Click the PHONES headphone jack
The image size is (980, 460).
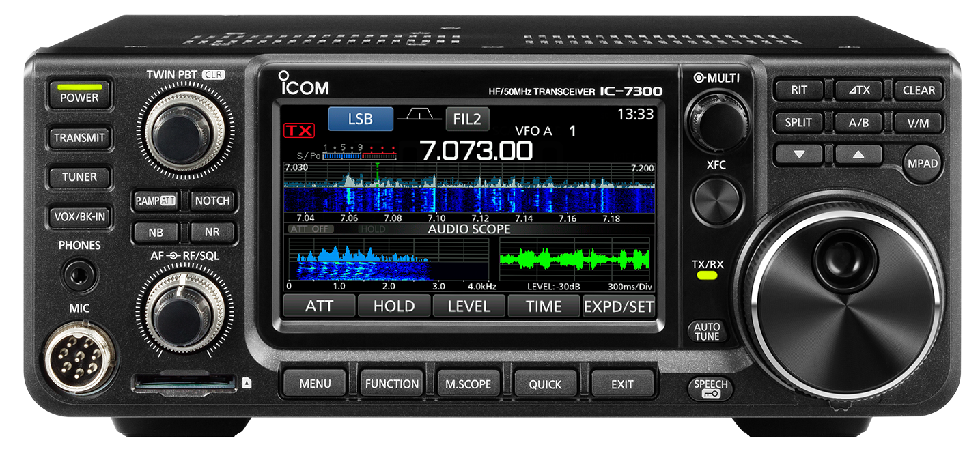(79, 276)
